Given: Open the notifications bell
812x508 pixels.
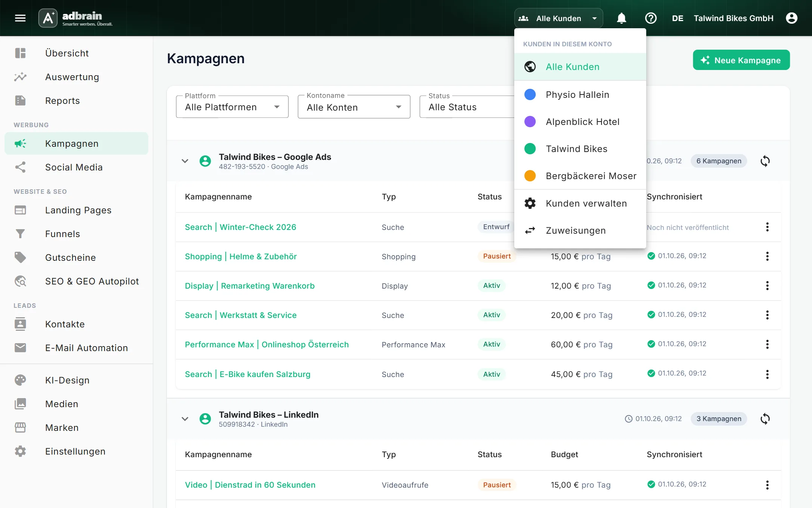Looking at the screenshot, I should (621, 18).
